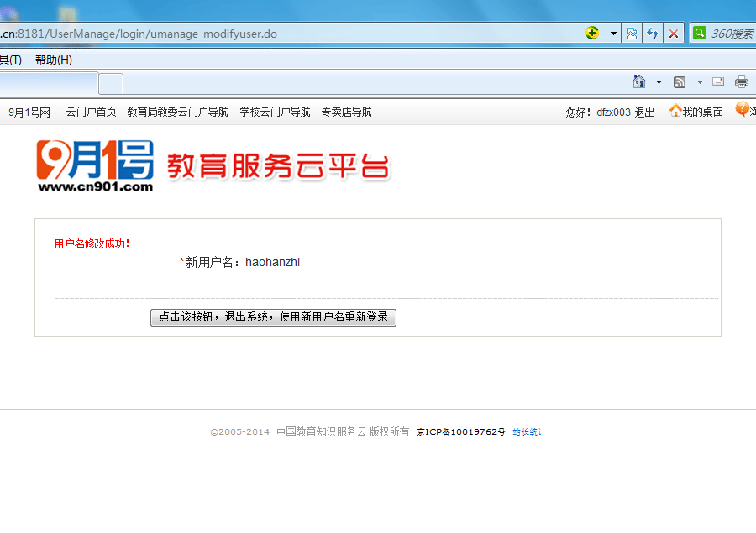
Task: Open the 帮助(H) menu
Action: (54, 60)
